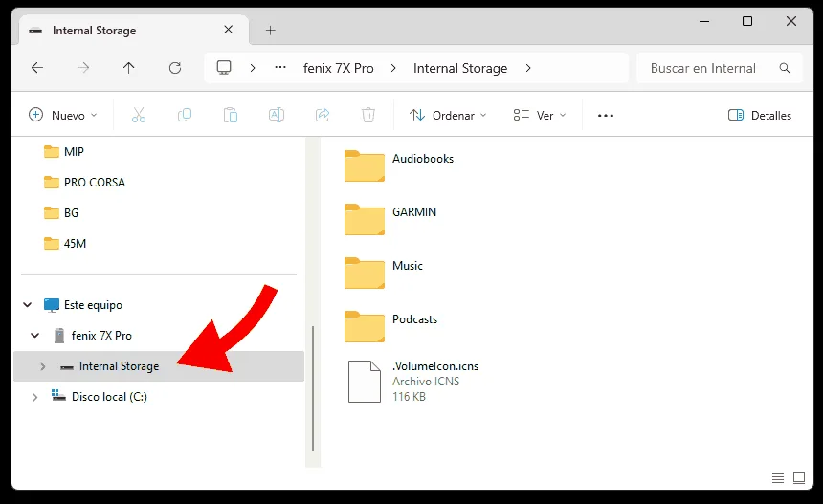Go forward with the right arrow
Screen dimensions: 823x504
click(x=83, y=68)
